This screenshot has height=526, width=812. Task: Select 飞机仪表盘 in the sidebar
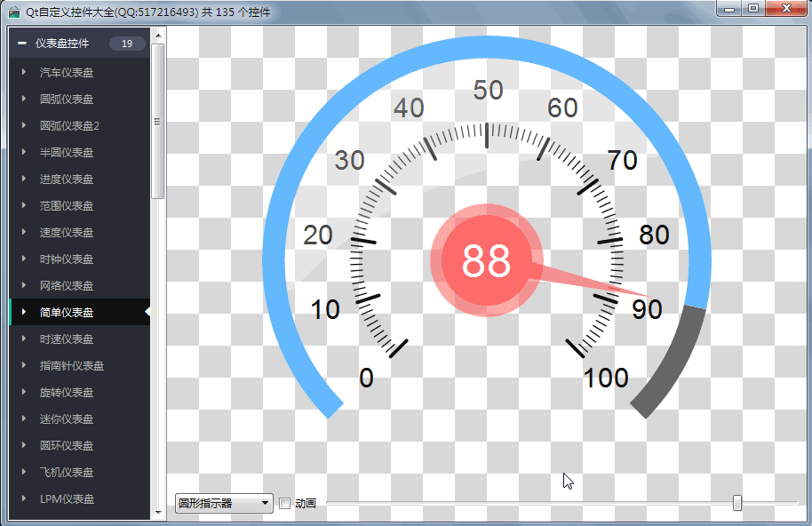tap(67, 472)
